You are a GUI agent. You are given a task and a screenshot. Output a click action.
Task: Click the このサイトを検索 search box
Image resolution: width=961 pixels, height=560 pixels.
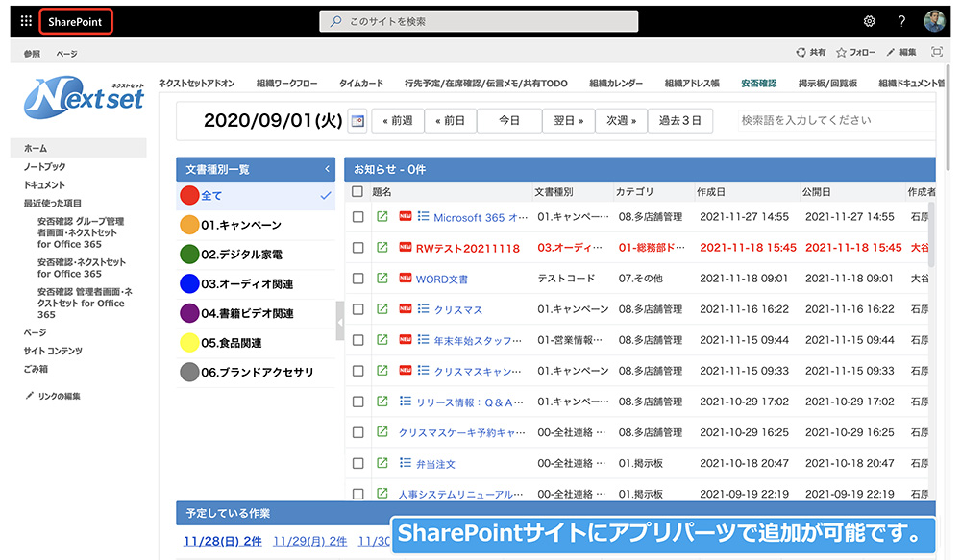coord(479,21)
